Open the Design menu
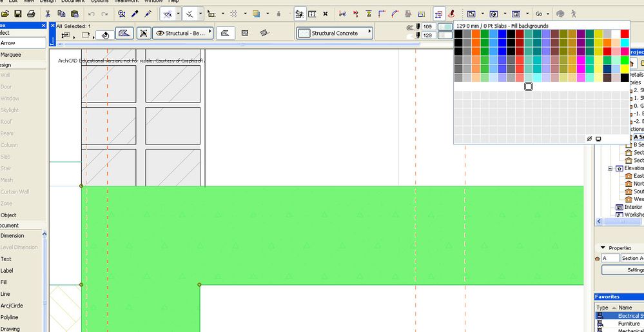Viewport: 644px width, 332px height. (x=48, y=1)
